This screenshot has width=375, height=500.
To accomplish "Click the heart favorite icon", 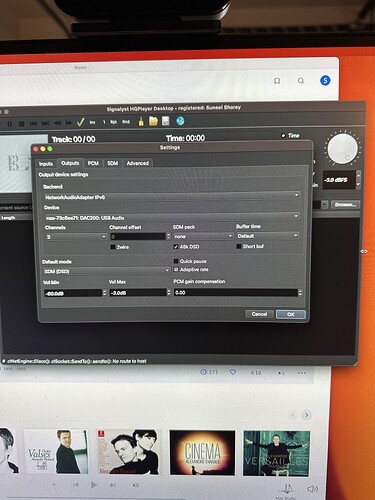I will pyautogui.click(x=233, y=372).
